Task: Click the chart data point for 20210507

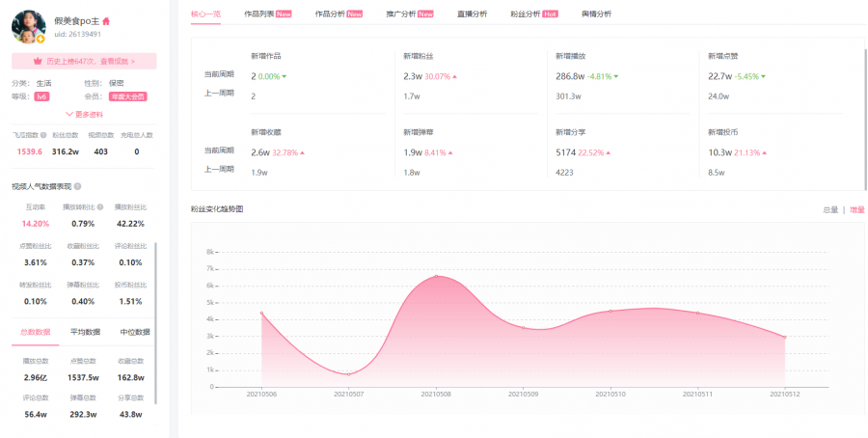Action: coord(349,374)
